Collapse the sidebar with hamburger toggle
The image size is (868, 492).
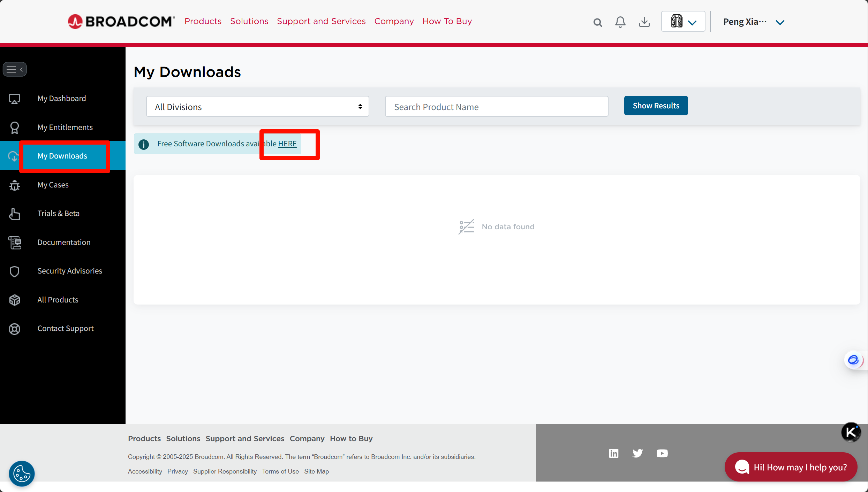coord(15,69)
